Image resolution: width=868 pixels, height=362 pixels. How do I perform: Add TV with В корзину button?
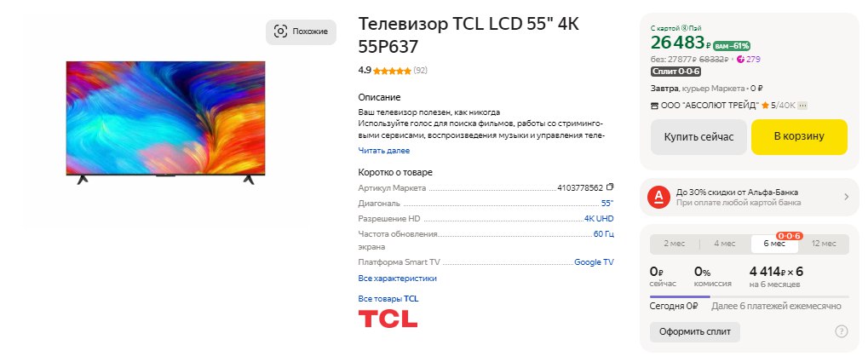799,137
